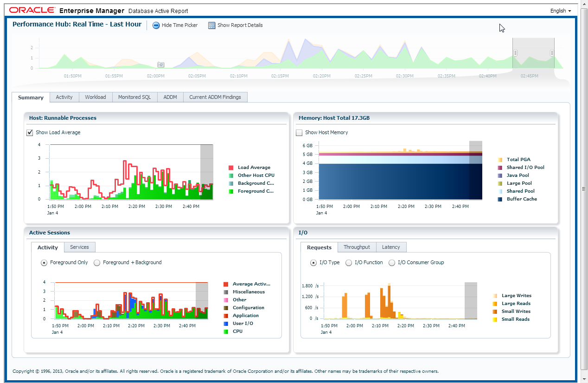
Task: Open the Current ADDM Findings tab
Action: point(215,97)
